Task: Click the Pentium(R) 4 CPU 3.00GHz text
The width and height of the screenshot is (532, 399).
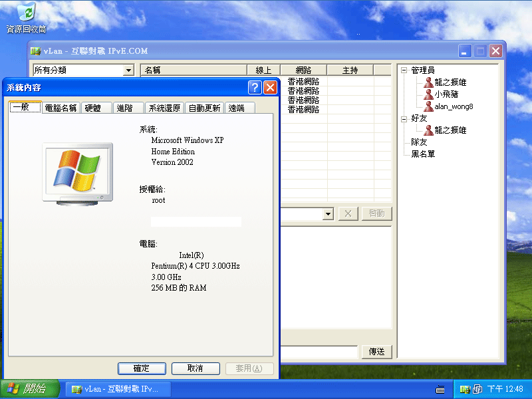Action: (x=196, y=266)
